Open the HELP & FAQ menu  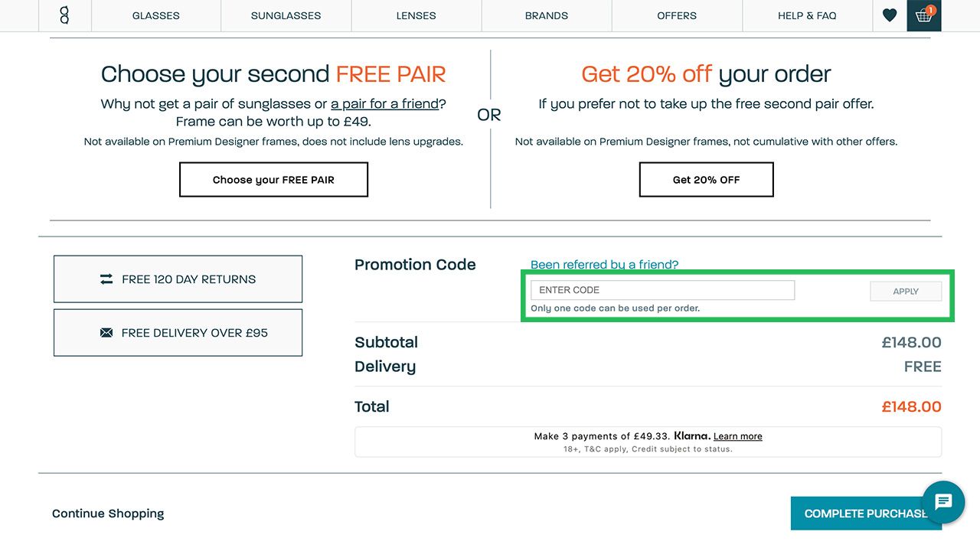pyautogui.click(x=808, y=15)
